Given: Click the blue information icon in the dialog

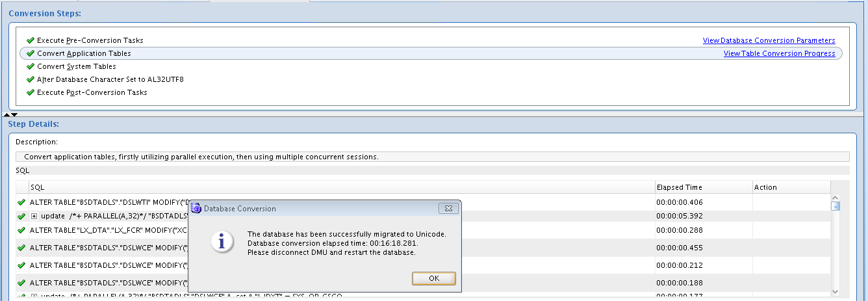Looking at the screenshot, I should click(223, 242).
